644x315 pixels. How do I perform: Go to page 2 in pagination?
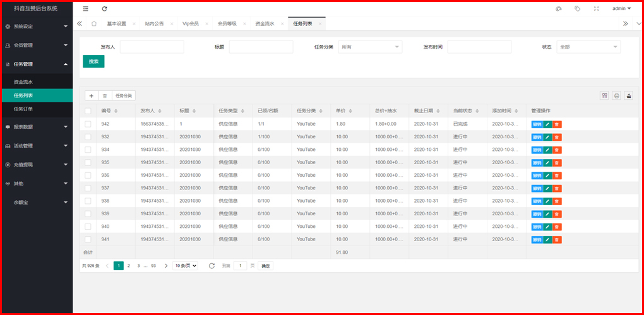(x=128, y=266)
